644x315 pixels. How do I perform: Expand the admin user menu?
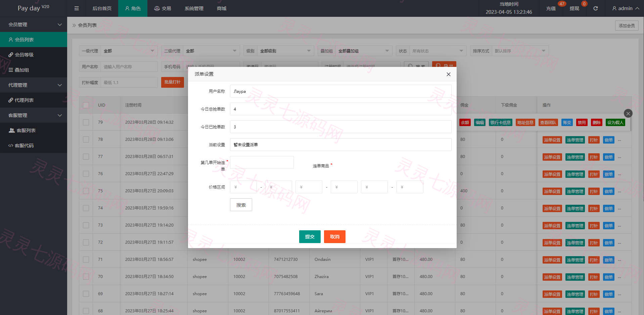click(x=626, y=8)
